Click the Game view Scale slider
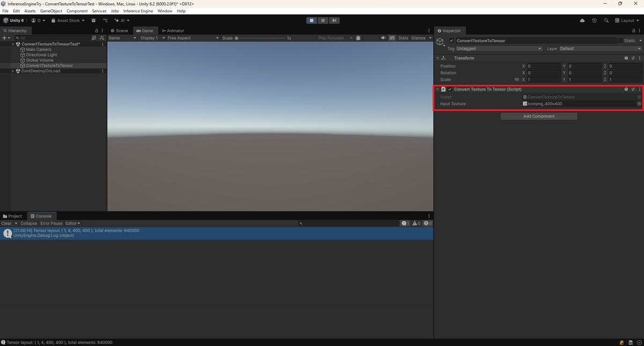This screenshot has width=644, height=346. (x=260, y=38)
